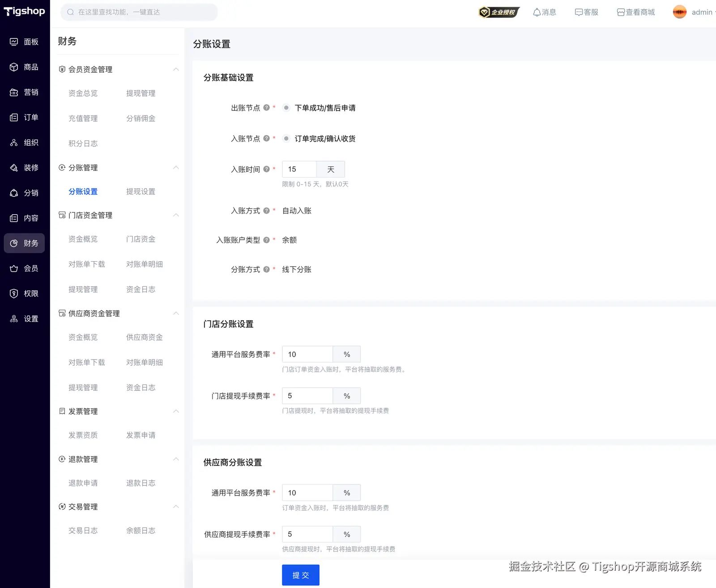Viewport: 716px width, 588px height.
Task: Open the 分销佣金 page
Action: (141, 118)
